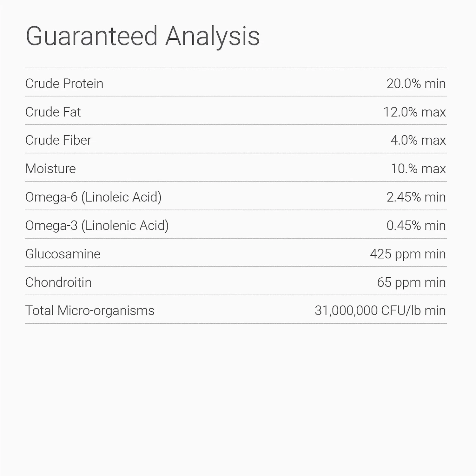
Task: Click the 10.% max moisture value
Action: (418, 169)
